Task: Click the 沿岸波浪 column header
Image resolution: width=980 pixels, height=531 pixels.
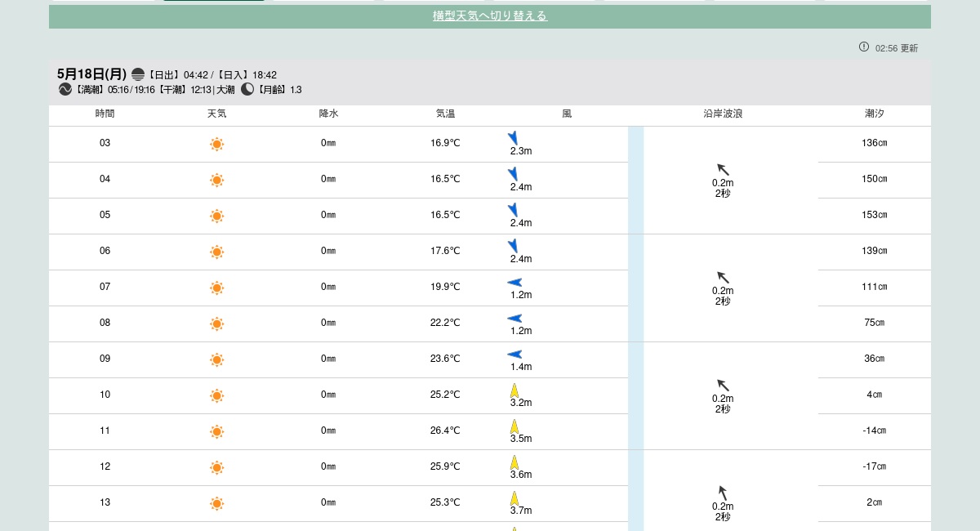Action: point(723,114)
